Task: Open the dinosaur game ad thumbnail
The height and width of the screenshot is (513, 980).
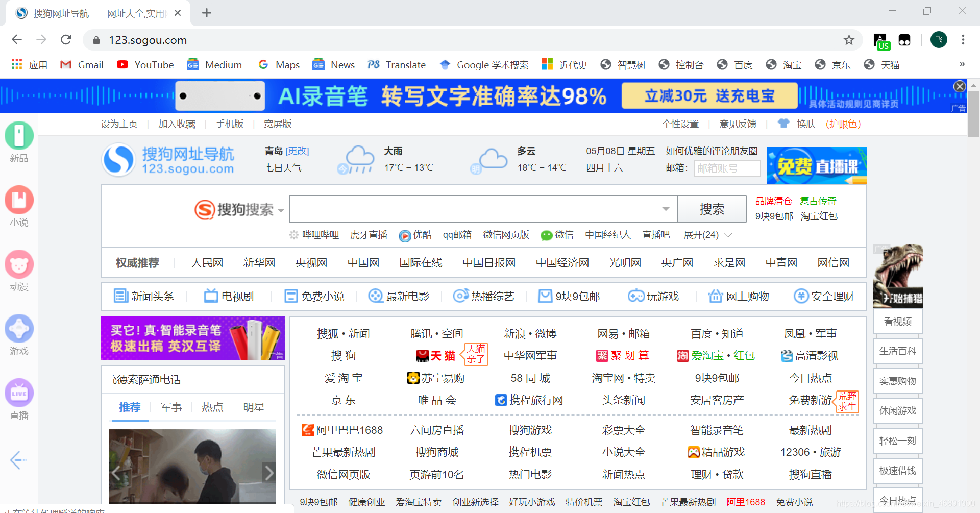Action: coord(898,276)
